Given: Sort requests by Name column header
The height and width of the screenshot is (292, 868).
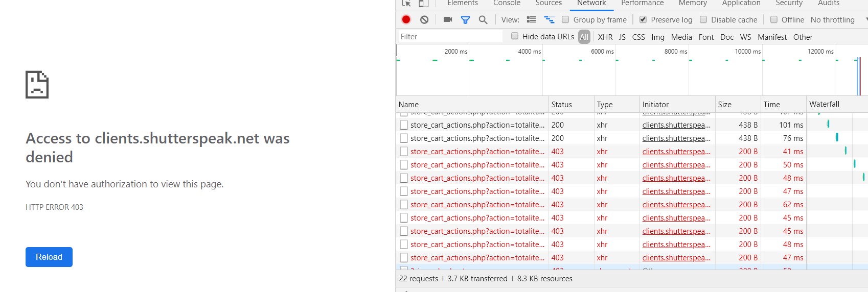Looking at the screenshot, I should pos(472,104).
